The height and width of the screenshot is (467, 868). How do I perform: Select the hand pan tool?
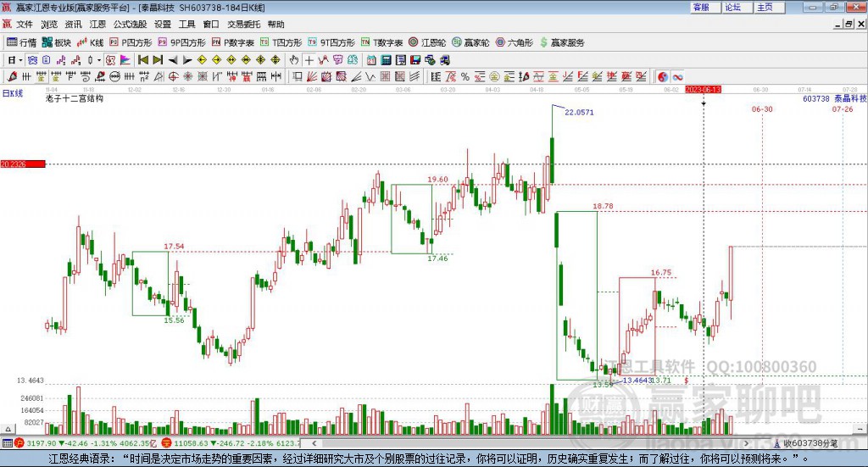click(x=294, y=60)
